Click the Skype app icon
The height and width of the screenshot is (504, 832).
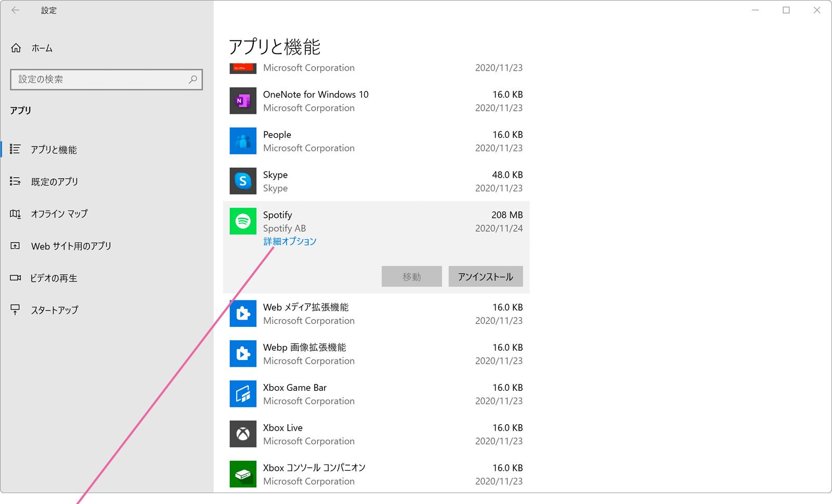pos(243,181)
